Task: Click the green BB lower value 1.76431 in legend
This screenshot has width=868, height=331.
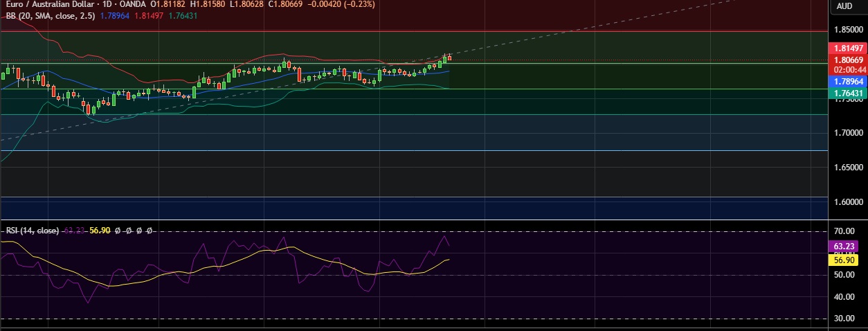Action: click(x=183, y=15)
